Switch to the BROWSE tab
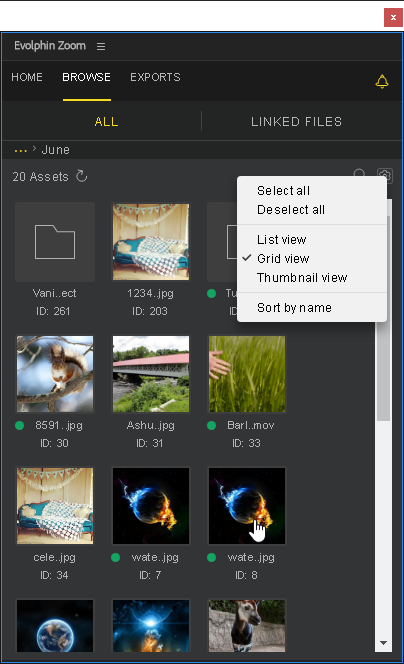Viewport: 404px width, 664px height. tap(86, 77)
